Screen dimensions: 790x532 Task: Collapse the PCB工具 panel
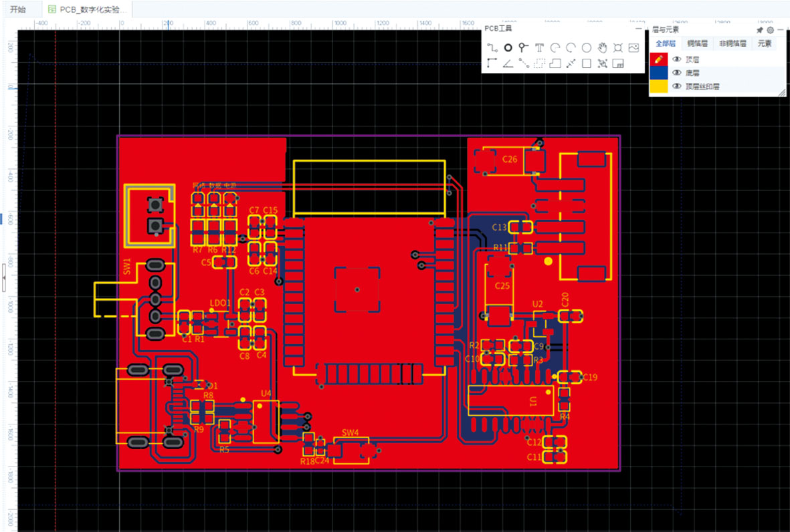click(x=638, y=29)
